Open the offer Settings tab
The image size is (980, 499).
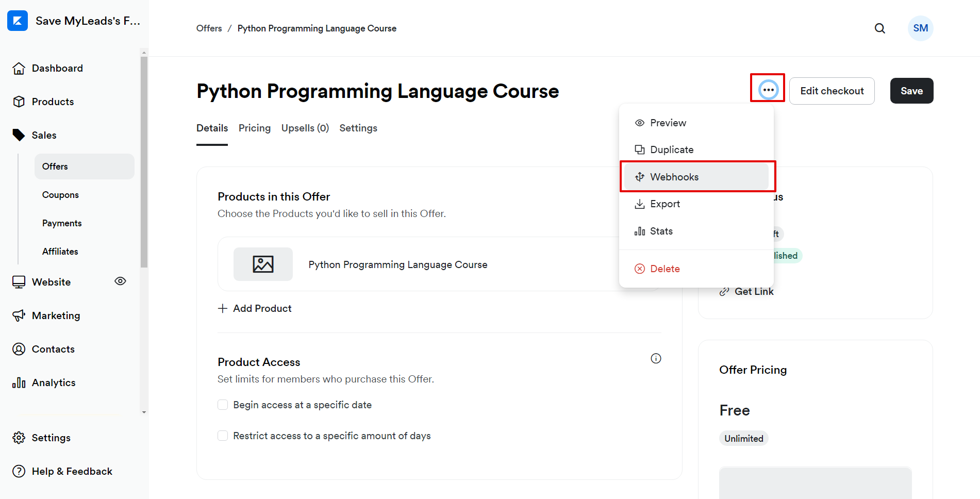(358, 128)
